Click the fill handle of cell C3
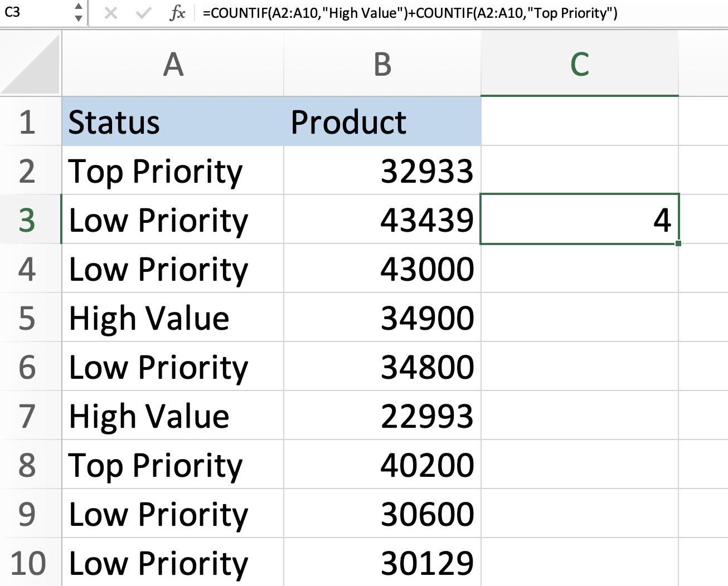The image size is (728, 586). [678, 243]
